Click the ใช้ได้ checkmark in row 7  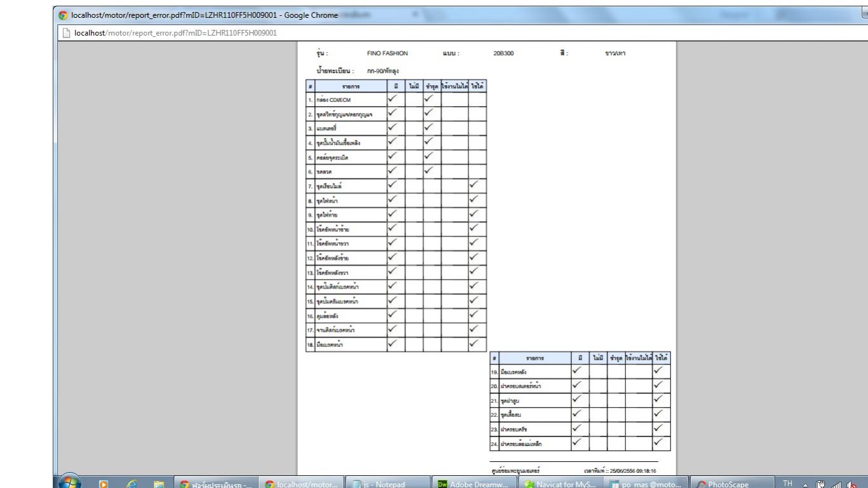coord(473,184)
